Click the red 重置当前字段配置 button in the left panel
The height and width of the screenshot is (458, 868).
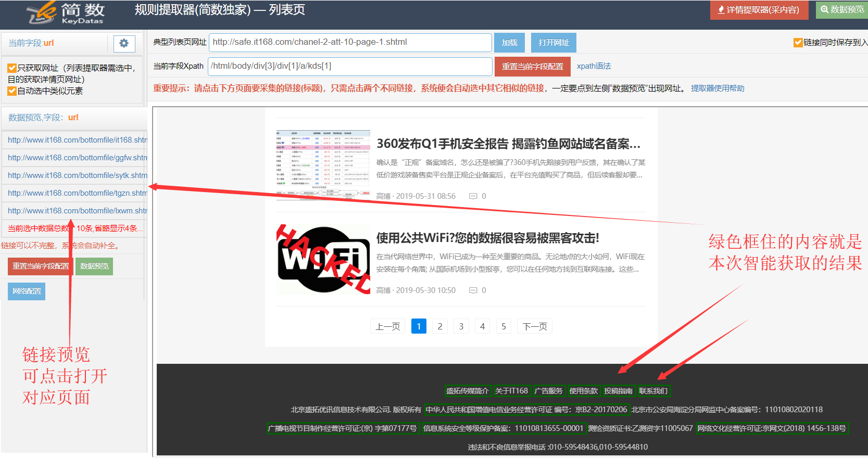(41, 266)
